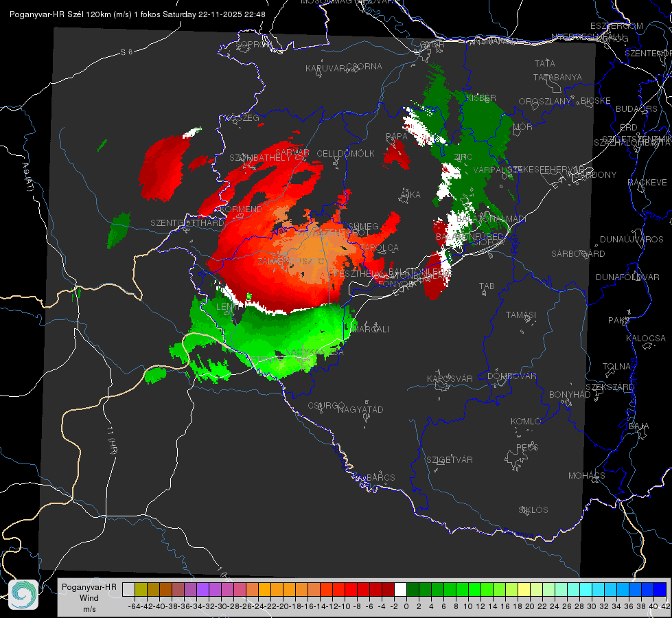Click the KOMLO town label

pos(526,422)
